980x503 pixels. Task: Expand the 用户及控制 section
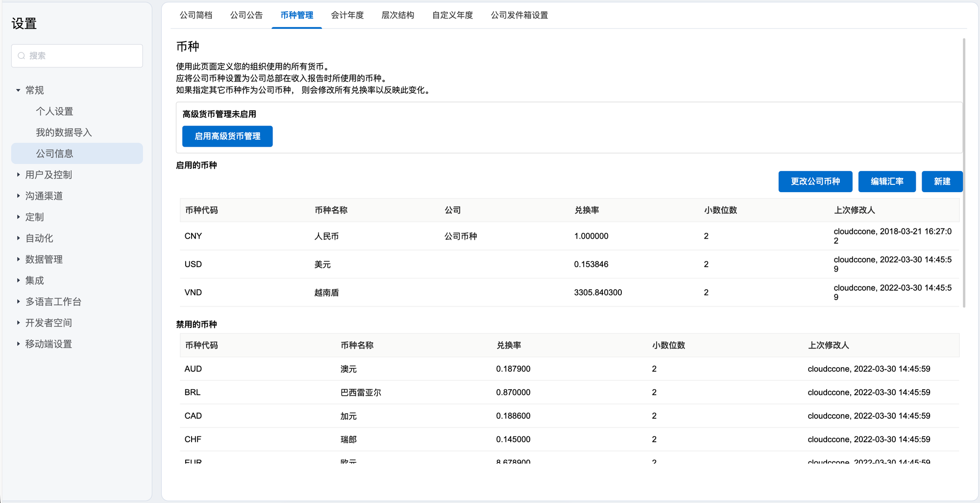pos(18,175)
